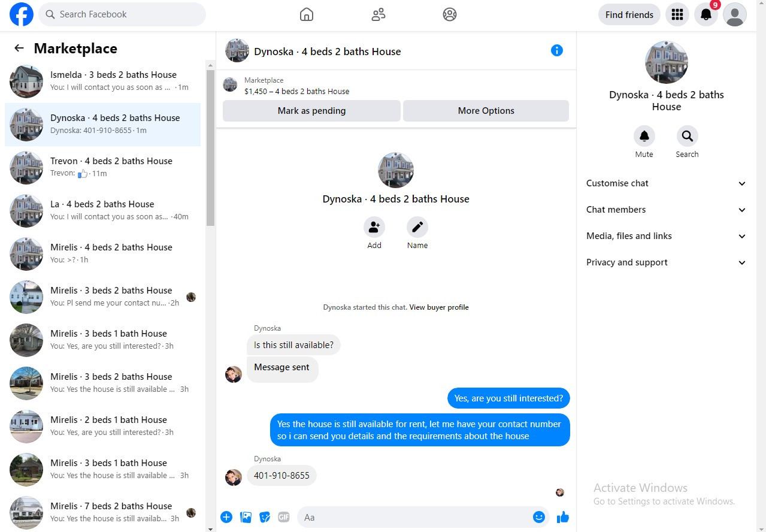
Task: Select Dynoska 4 beds 2 baths House chat
Action: pyautogui.click(x=103, y=125)
